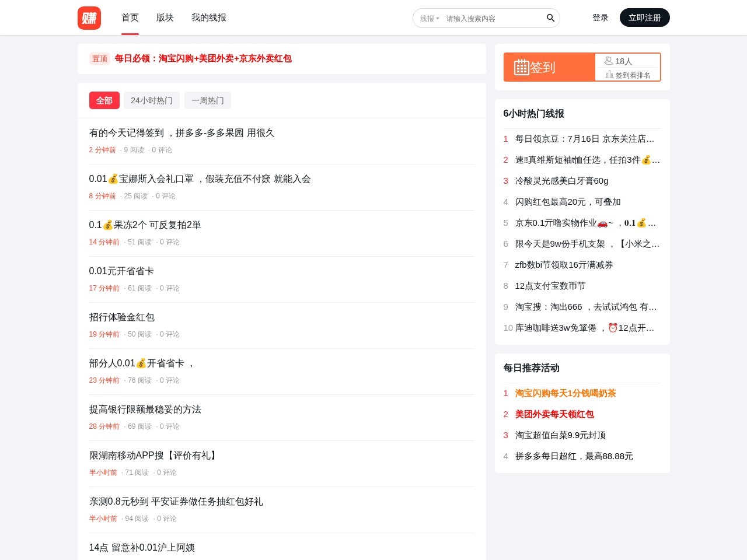Click the orange 签到 button
The image size is (747, 560).
coord(549,67)
